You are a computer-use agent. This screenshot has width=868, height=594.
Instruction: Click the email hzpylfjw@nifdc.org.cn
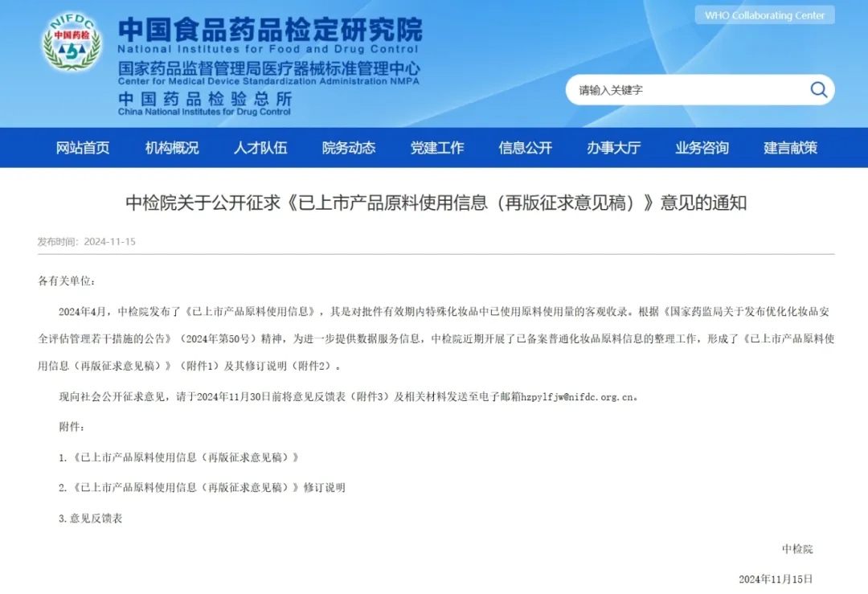tap(577, 397)
